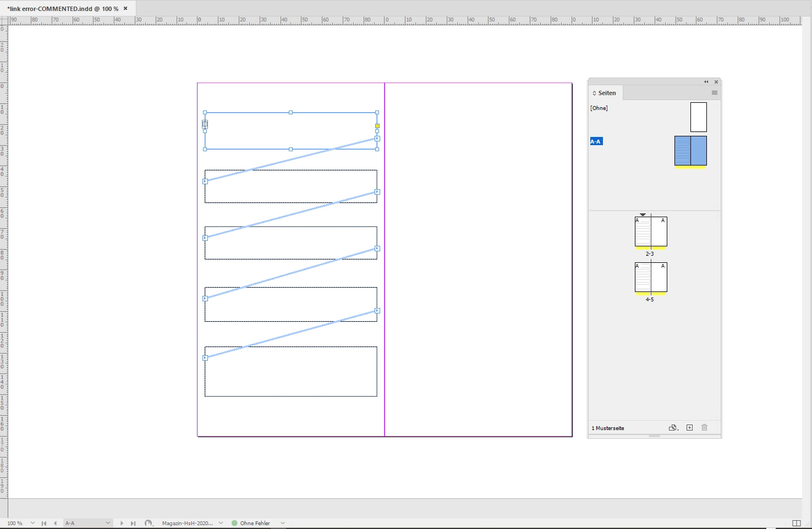Click the yellow anchor square on selected frame
Screen dimensions: 812x529
(377, 126)
